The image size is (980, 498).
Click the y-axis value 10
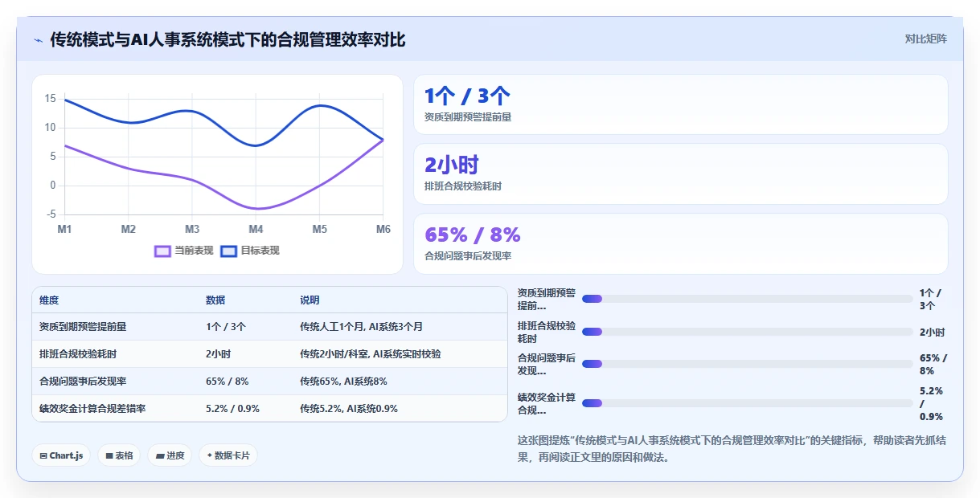tap(50, 128)
